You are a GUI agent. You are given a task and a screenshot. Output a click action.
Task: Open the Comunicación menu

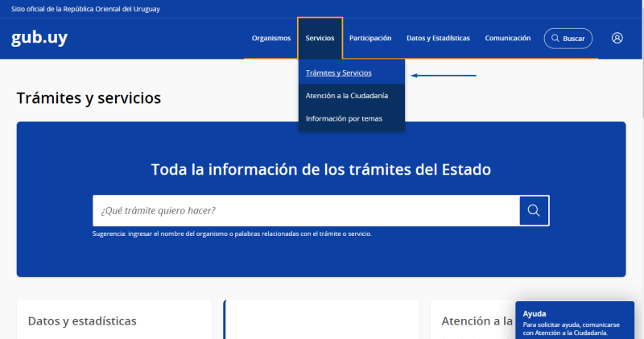point(507,38)
